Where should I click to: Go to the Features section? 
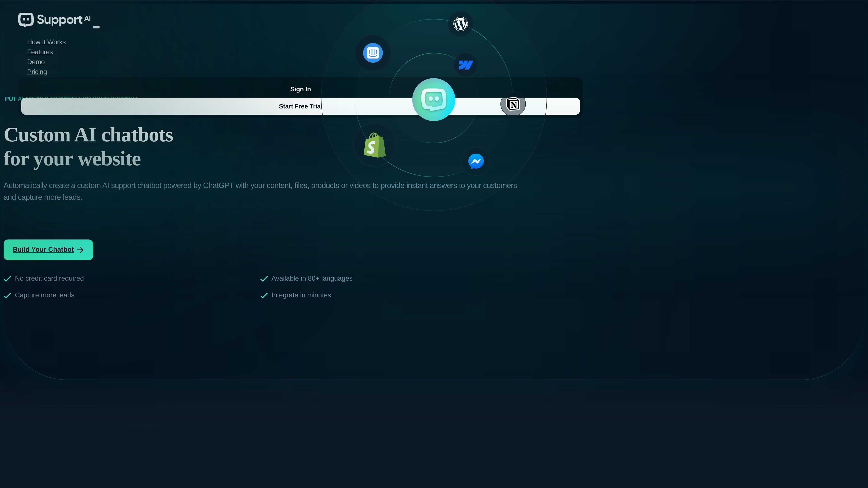click(40, 52)
